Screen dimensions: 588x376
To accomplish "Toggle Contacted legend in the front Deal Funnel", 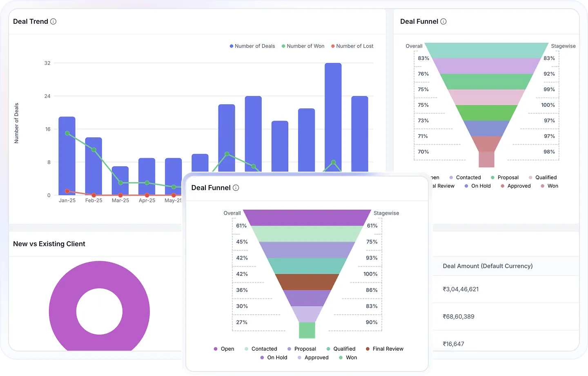I will click(x=261, y=349).
